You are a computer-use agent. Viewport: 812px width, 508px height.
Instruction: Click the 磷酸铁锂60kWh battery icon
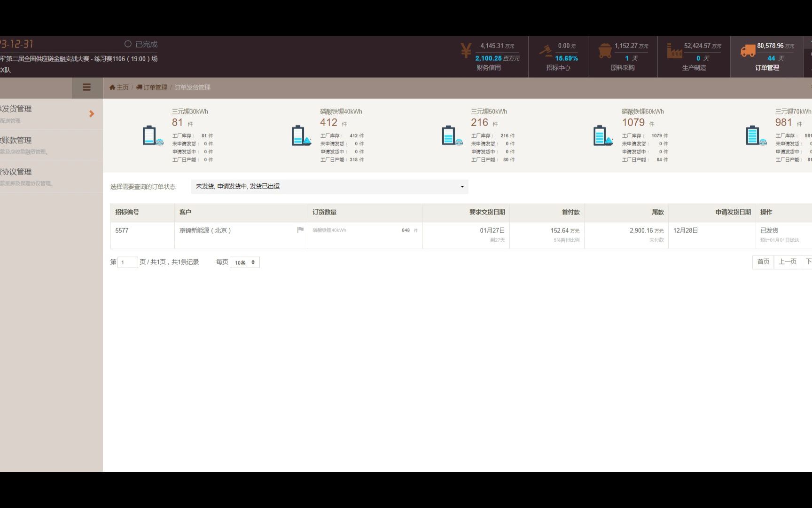pos(603,135)
